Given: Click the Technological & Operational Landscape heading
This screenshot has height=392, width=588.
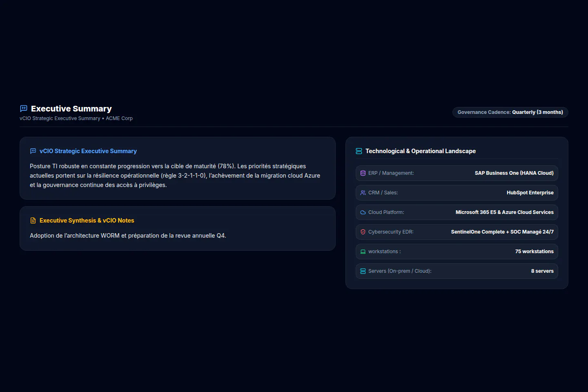Looking at the screenshot, I should [421, 151].
